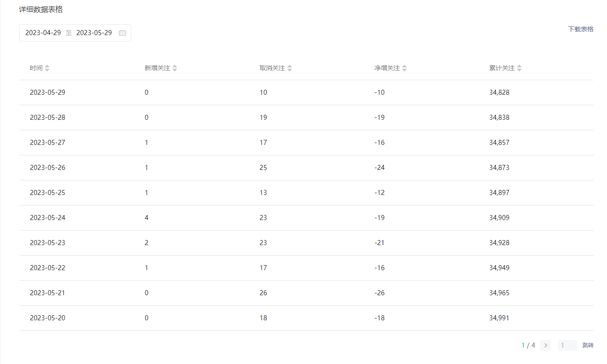Click the calendar icon in date range
Viewport: 607px width, 364px height.
pyautogui.click(x=123, y=33)
